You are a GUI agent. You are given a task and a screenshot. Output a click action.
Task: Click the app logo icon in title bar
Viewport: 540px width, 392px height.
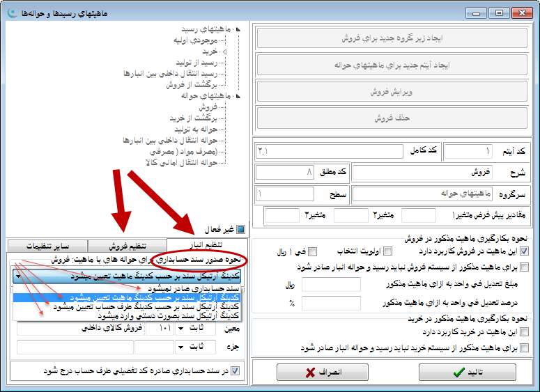[13, 13]
